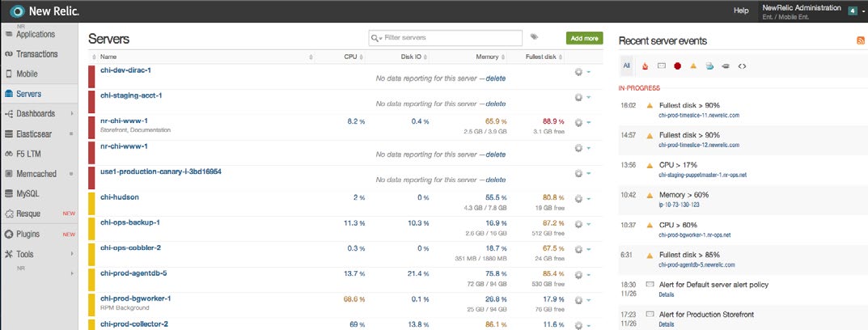Click the Tools wrench icon in sidebar
868x330 pixels.
[8, 254]
